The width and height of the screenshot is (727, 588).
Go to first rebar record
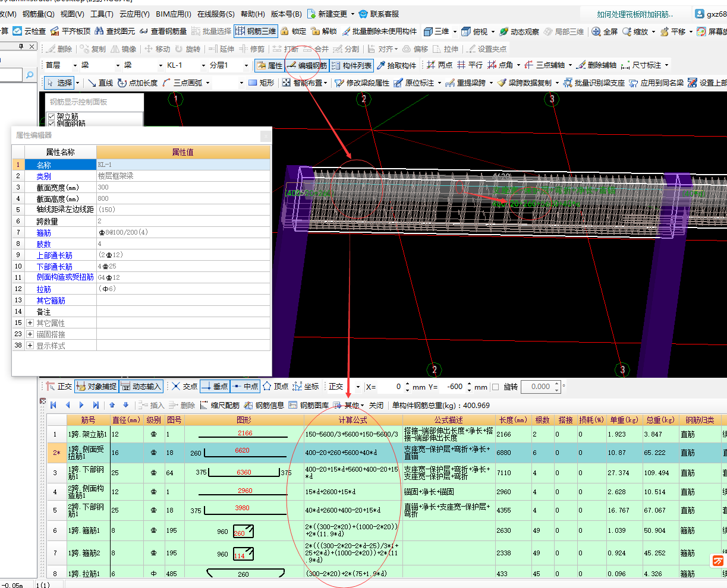point(53,405)
